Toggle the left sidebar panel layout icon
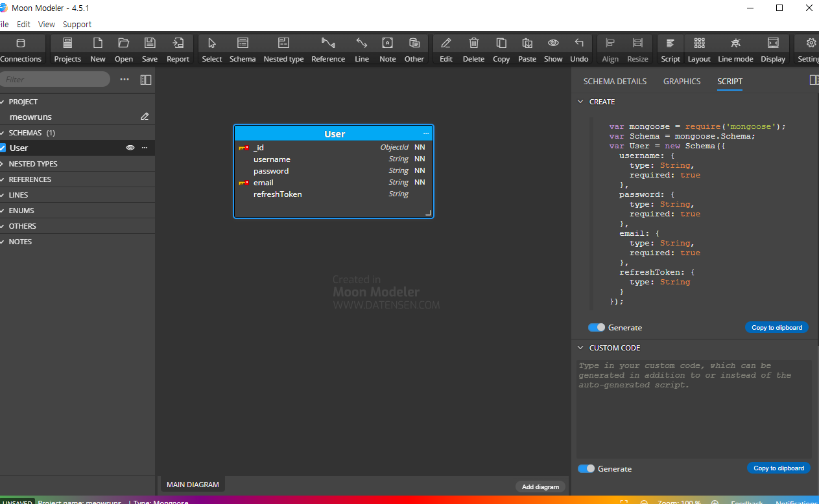 coord(146,80)
